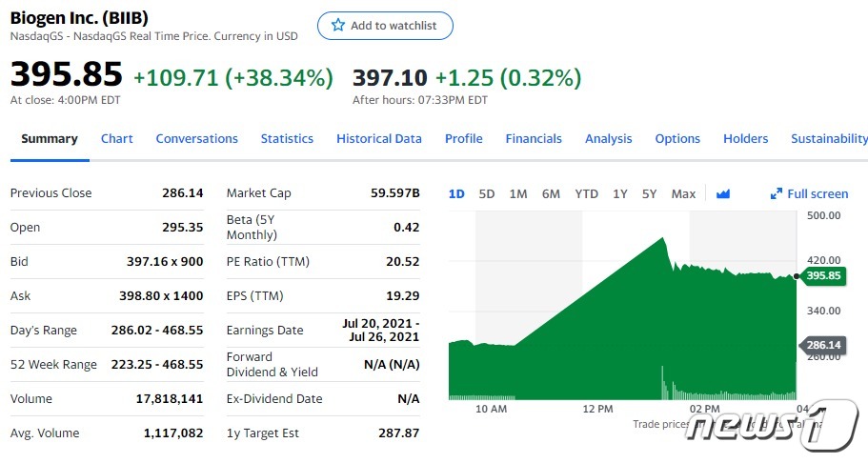Image resolution: width=868 pixels, height=463 pixels.
Task: Set the chart range to 1M
Action: click(517, 193)
